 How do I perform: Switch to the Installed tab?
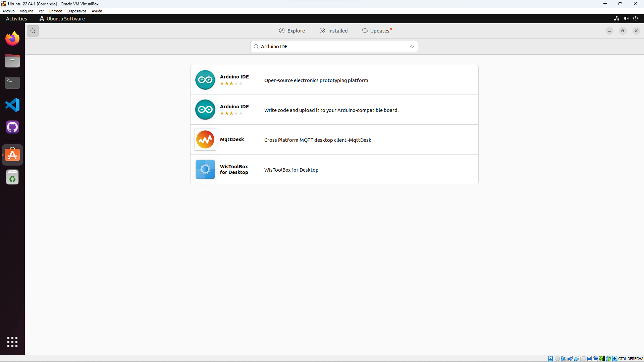click(334, 31)
